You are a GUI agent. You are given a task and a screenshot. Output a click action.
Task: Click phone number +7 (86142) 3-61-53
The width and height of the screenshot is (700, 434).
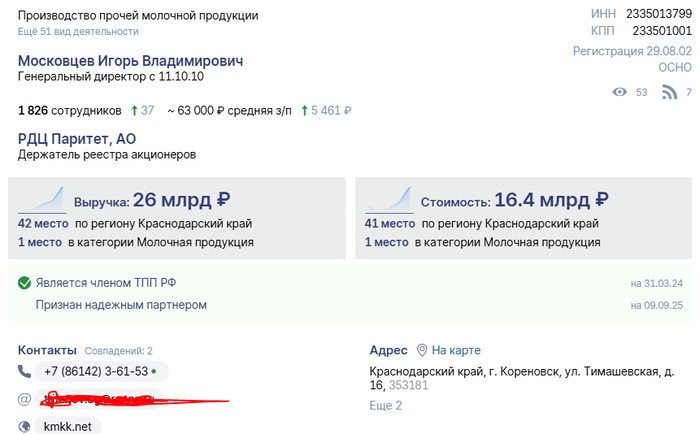pos(96,372)
